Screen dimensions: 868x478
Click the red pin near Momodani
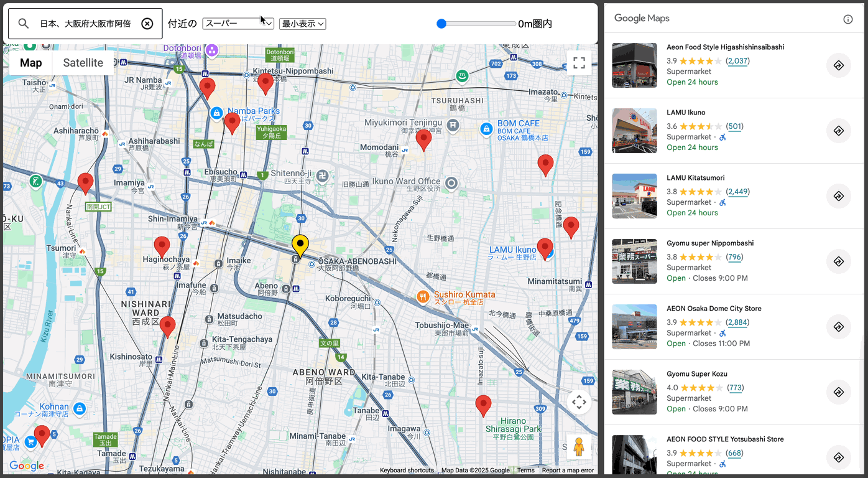coord(423,140)
